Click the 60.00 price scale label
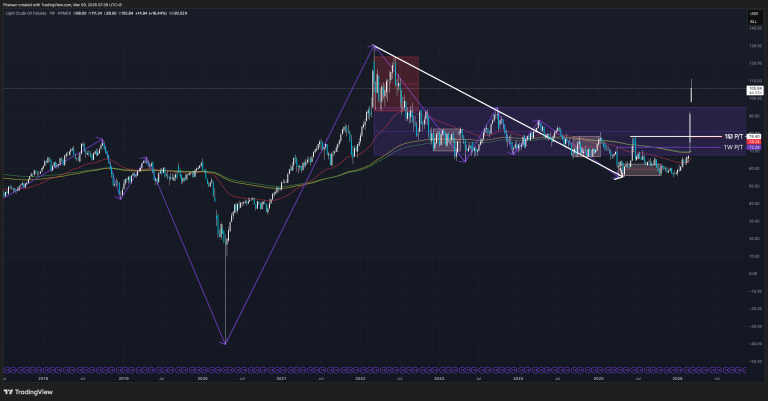This screenshot has width=768, height=401. coord(755,168)
